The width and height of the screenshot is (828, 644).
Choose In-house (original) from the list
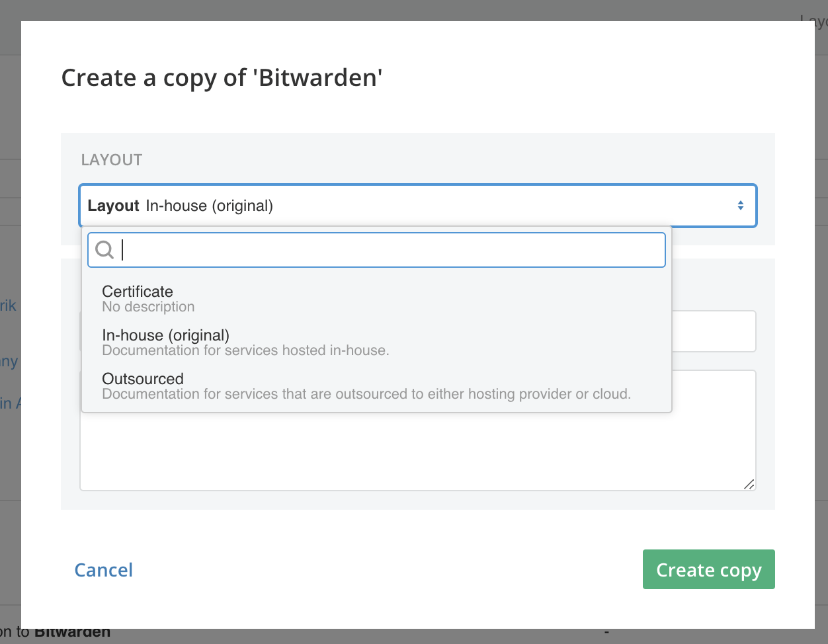376,342
